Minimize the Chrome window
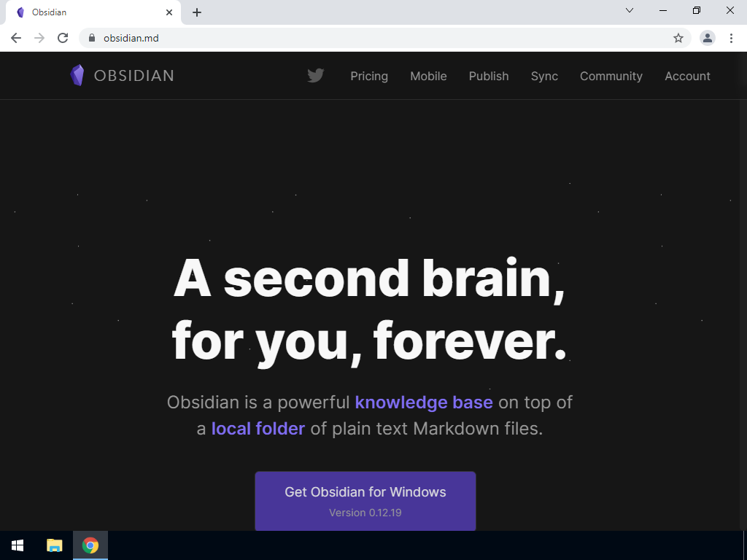747x560 pixels. 662,10
